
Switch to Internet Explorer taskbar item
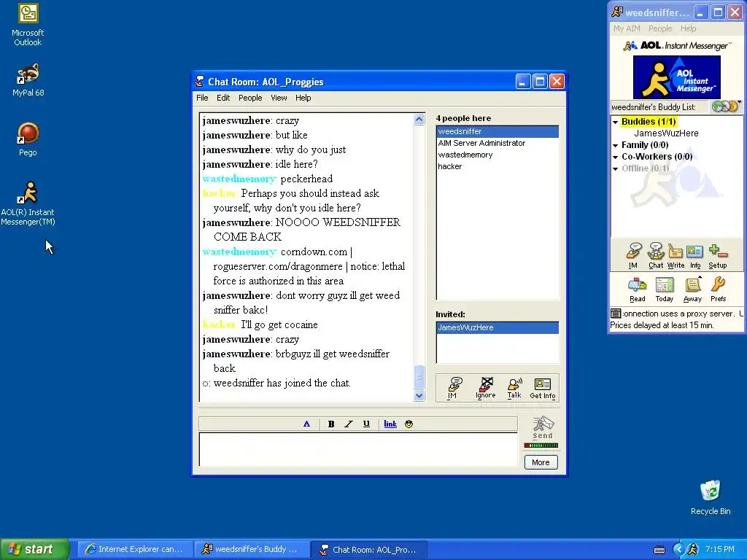click(134, 549)
